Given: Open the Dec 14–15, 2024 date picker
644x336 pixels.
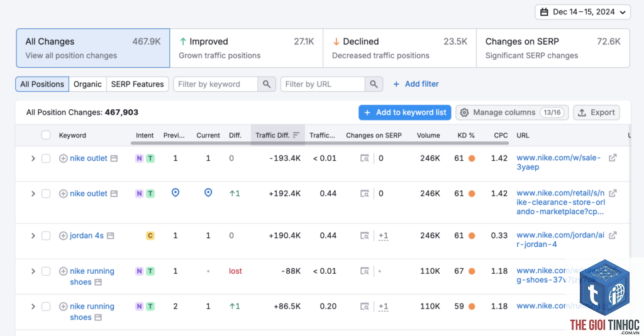Looking at the screenshot, I should pos(582,12).
